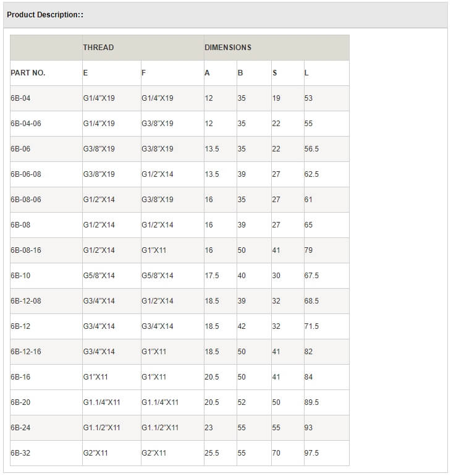Image resolution: width=451 pixels, height=476 pixels.
Task: Click the Product Description header
Action: click(x=45, y=15)
